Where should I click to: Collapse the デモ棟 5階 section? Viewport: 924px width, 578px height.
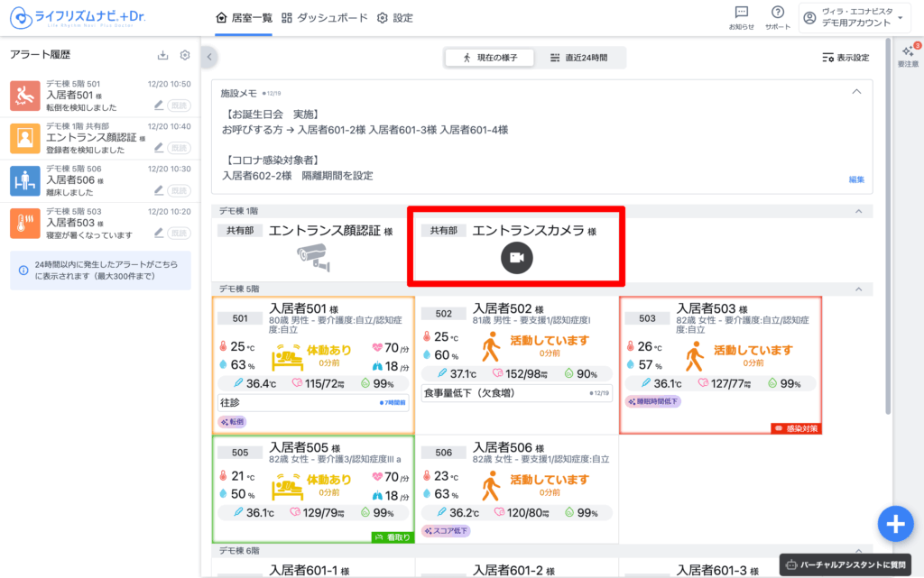coord(857,289)
